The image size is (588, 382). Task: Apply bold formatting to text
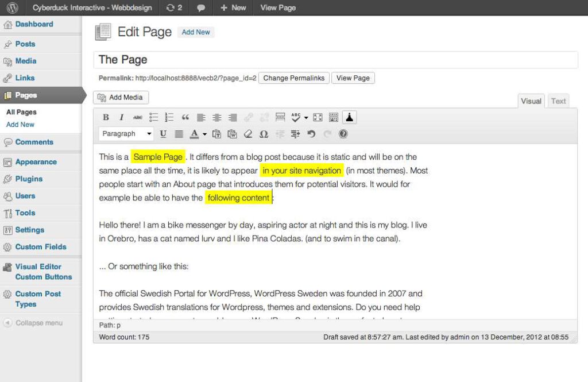tap(106, 117)
